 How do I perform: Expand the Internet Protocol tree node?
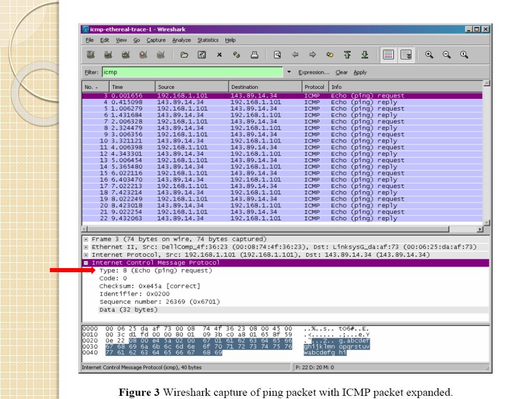tap(86, 255)
